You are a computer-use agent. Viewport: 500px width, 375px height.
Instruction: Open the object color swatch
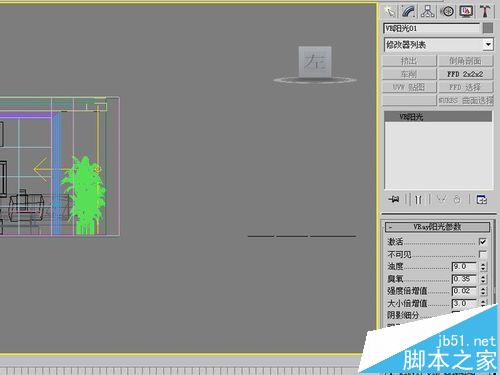tap(488, 28)
